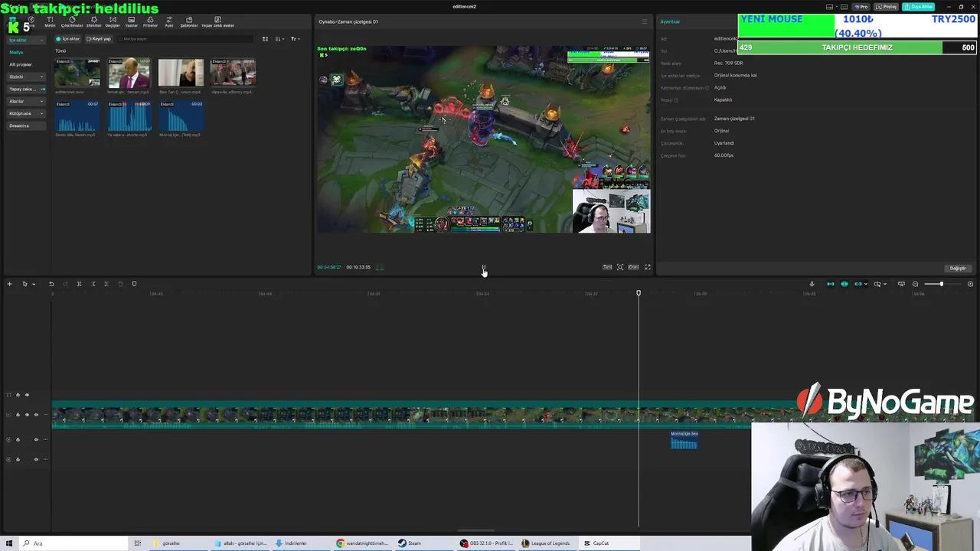This screenshot has width=980, height=551.
Task: Expand the Alanlar sidebar section
Action: tap(27, 101)
